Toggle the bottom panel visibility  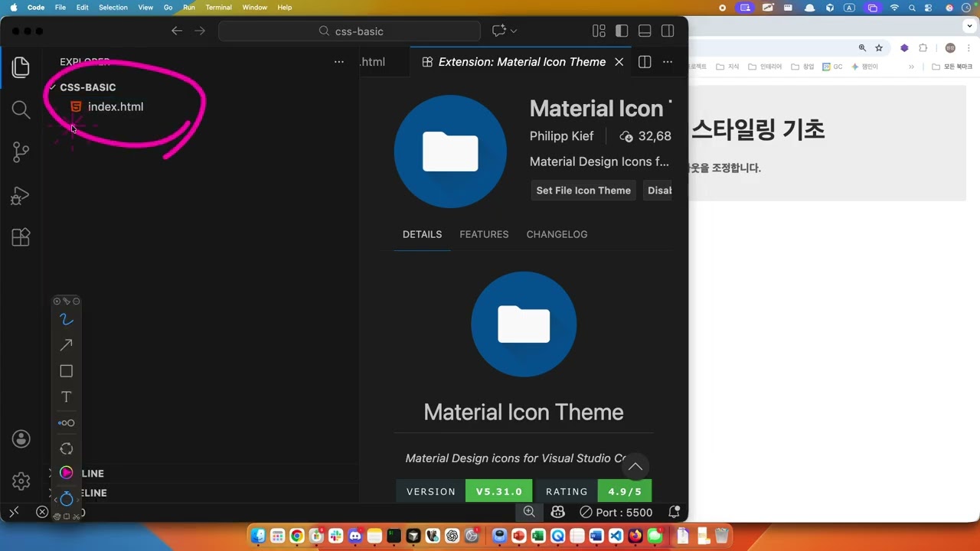(x=645, y=31)
